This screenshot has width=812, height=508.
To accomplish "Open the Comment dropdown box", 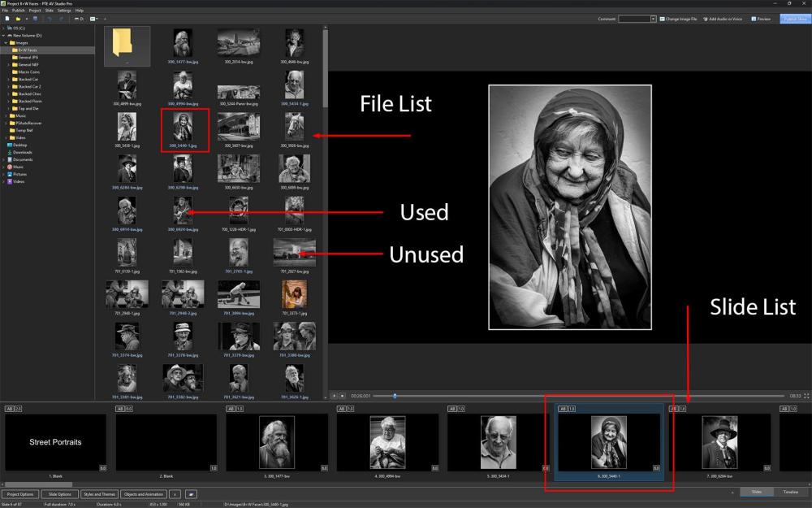I will pos(653,18).
